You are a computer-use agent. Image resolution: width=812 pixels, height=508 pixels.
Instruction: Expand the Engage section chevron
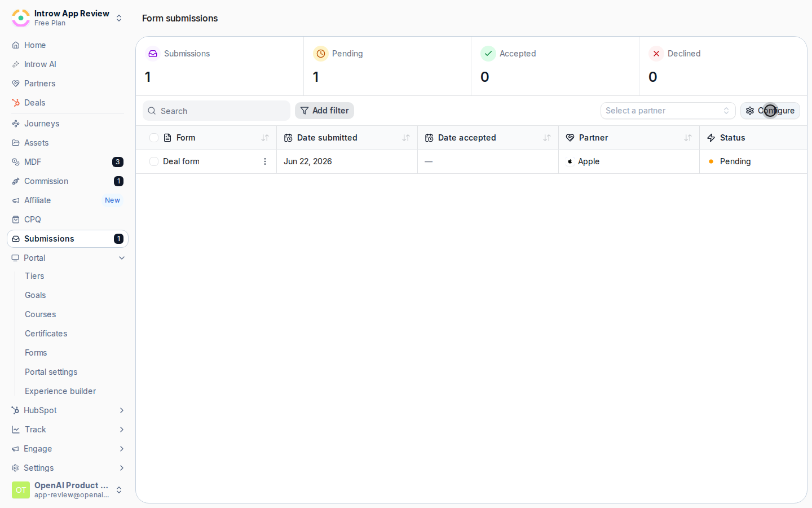point(122,449)
